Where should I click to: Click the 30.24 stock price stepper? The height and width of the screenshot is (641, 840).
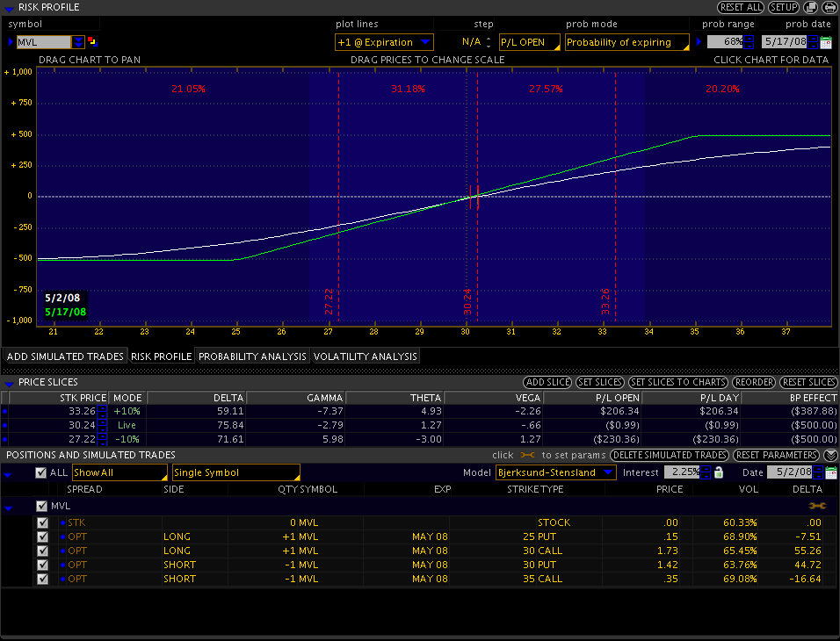(x=102, y=425)
